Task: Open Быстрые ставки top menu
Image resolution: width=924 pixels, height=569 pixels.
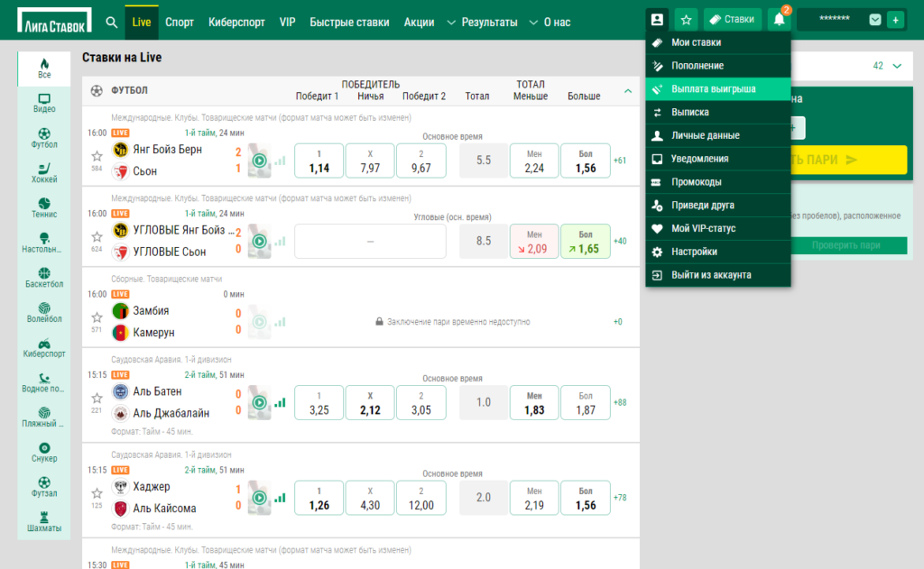Action: (x=349, y=23)
